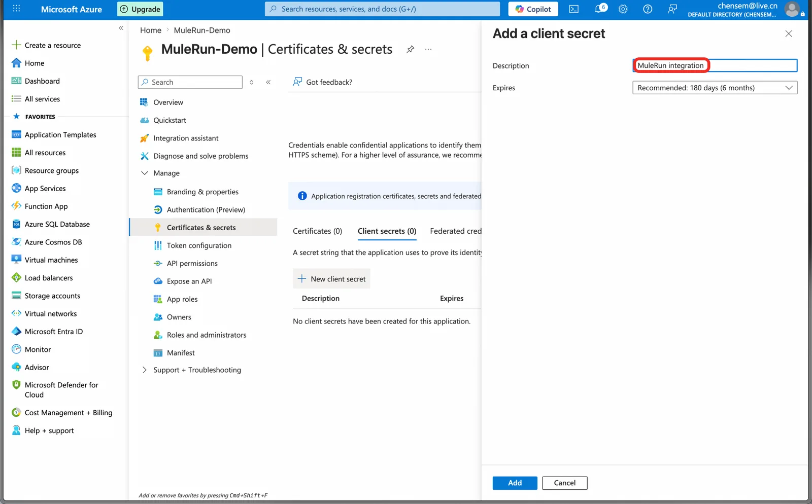Open Roles and administrators
812x504 pixels.
[x=207, y=335]
